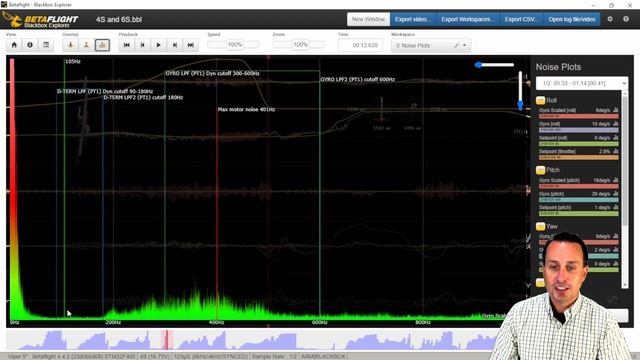Click Export video...
Viewport: 640px width, 360px height.
click(x=413, y=19)
